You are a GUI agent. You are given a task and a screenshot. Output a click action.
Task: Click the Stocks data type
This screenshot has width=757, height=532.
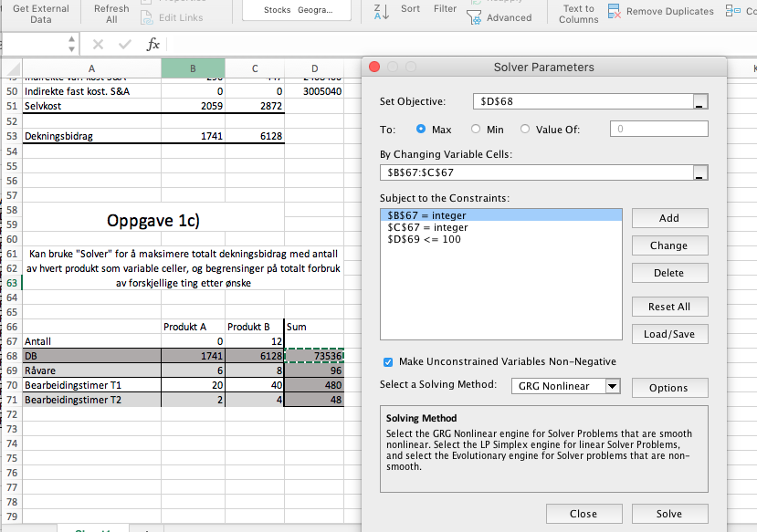pyautogui.click(x=277, y=10)
